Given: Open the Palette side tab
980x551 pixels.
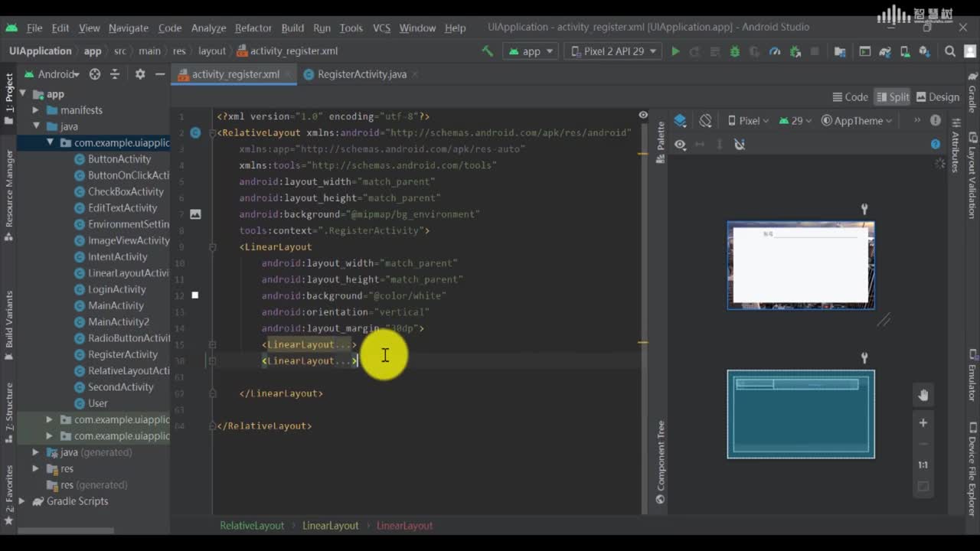Looking at the screenshot, I should (661, 142).
